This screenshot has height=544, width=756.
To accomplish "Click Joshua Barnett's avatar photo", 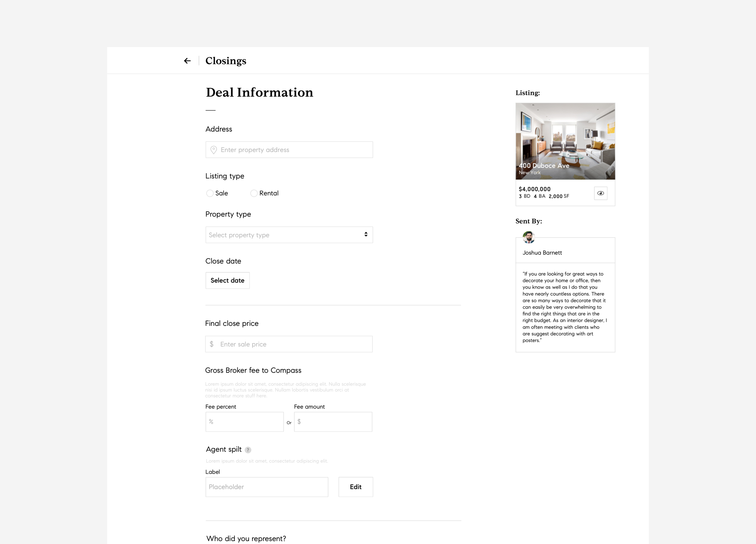I will coord(528,237).
